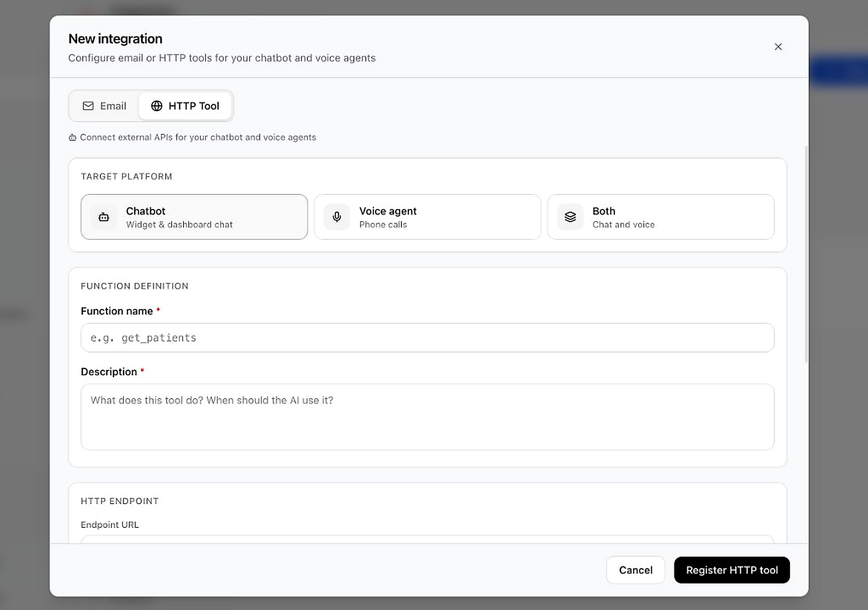Select the HTTP Tool tab

click(x=185, y=106)
